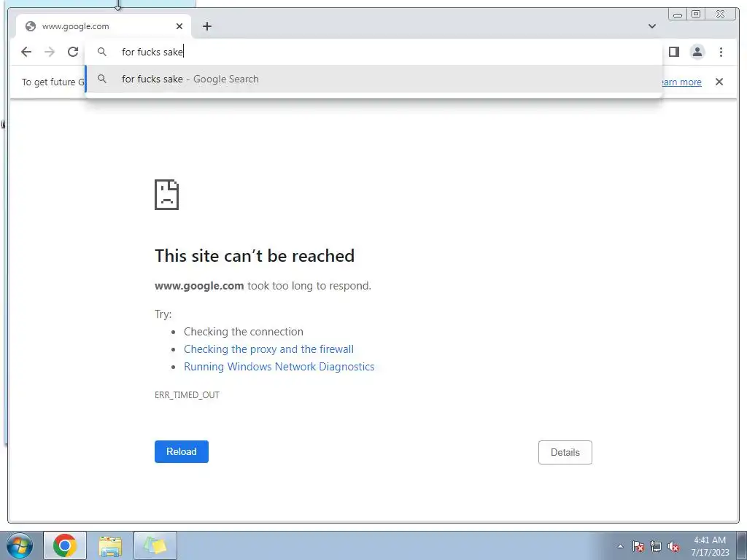Click the tab's globe favicon

31,26
